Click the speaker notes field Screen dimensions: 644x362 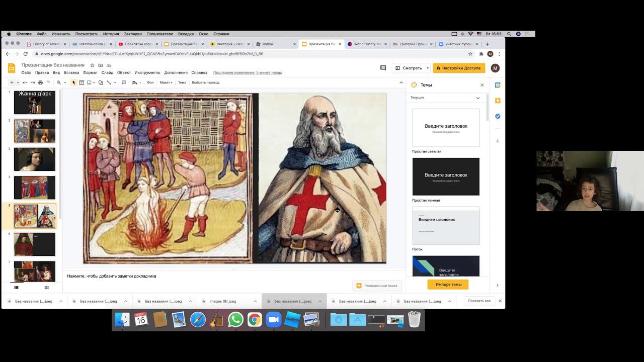234,276
